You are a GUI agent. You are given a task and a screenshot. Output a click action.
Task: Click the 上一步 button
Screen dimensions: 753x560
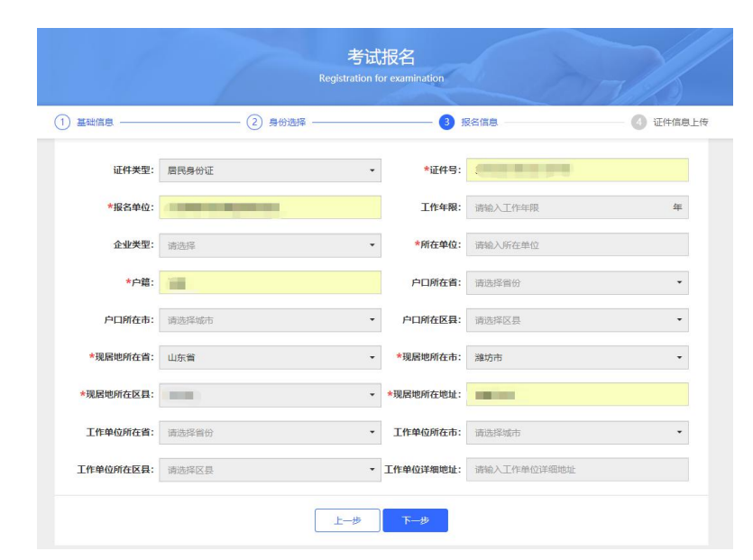coord(346,520)
